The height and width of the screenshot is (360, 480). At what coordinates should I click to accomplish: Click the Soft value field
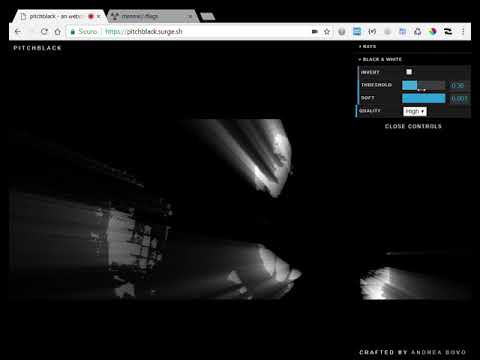pyautogui.click(x=459, y=99)
